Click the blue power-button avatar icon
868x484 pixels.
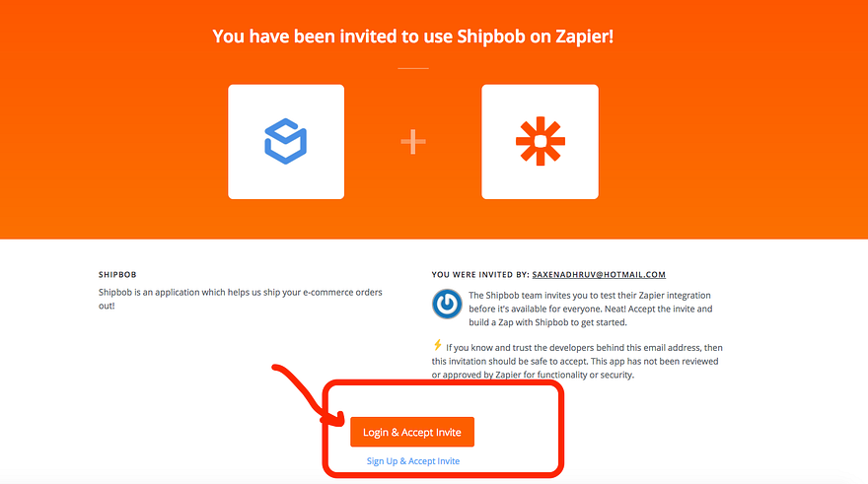coord(447,305)
